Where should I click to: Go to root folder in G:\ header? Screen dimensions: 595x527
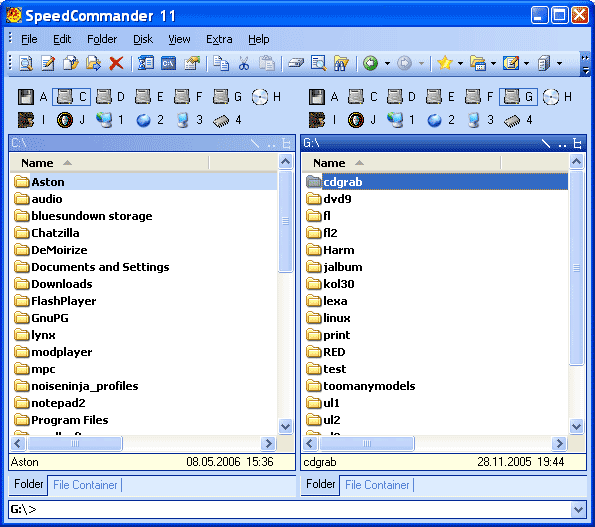coord(546,143)
